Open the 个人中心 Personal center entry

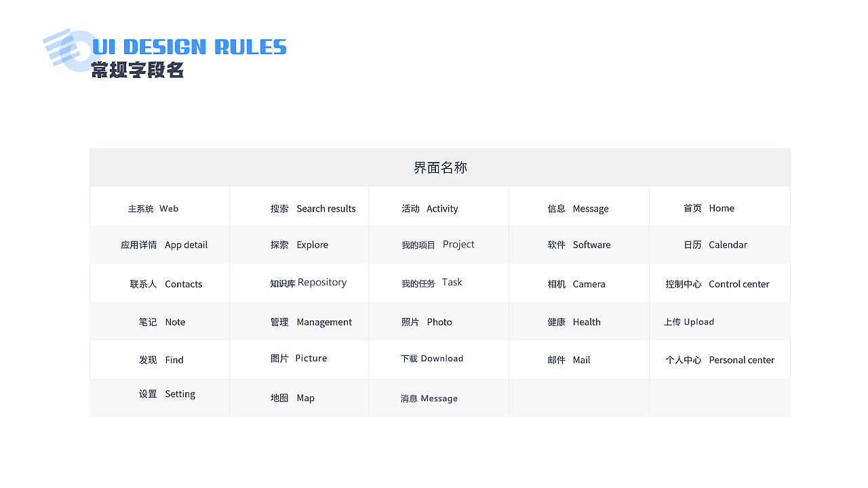pos(719,360)
